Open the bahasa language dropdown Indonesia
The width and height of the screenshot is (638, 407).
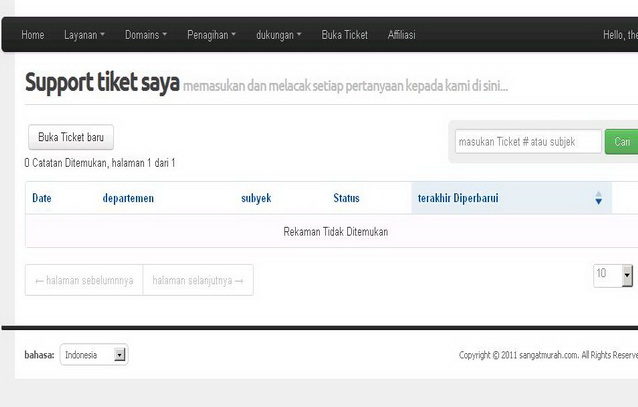[94, 354]
